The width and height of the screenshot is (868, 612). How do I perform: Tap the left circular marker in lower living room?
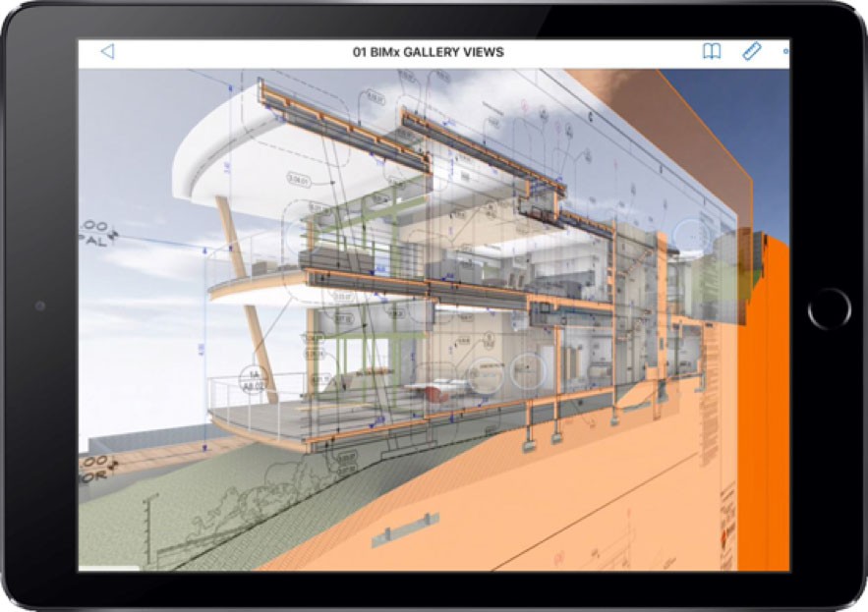(483, 372)
